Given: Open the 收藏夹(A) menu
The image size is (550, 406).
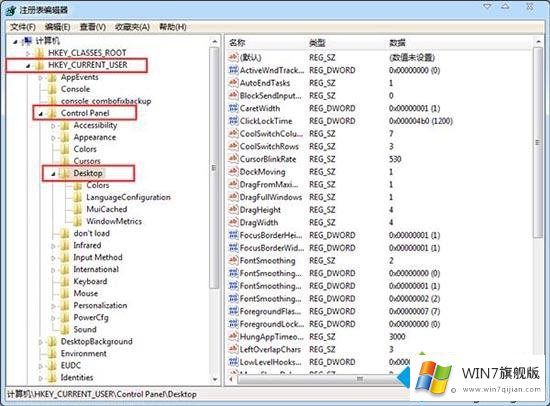Looking at the screenshot, I should coord(132,27).
